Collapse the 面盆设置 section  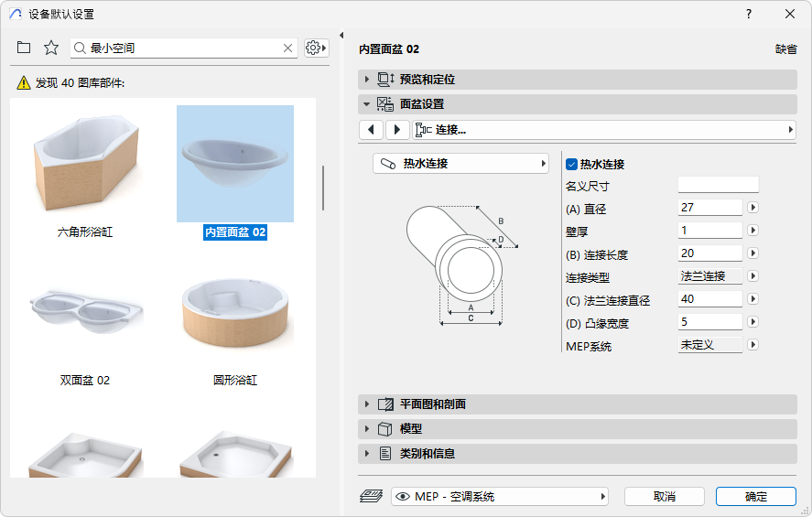pos(367,104)
